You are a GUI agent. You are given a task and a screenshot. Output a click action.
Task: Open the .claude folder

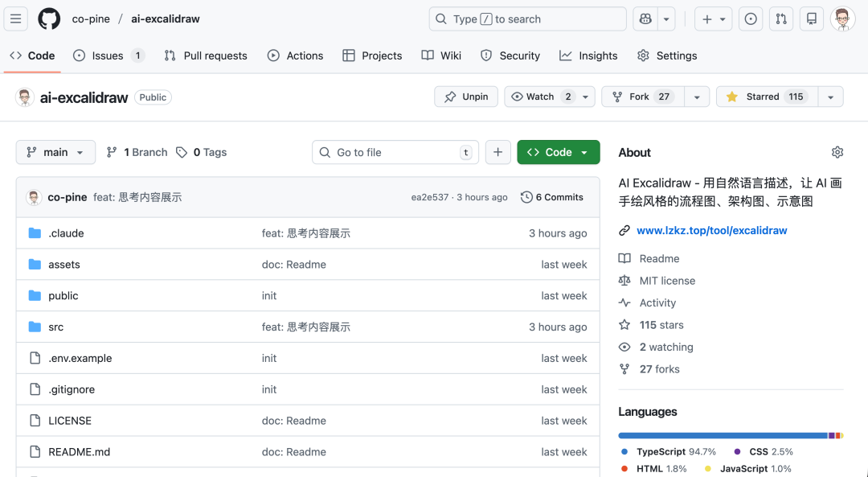pyautogui.click(x=66, y=233)
